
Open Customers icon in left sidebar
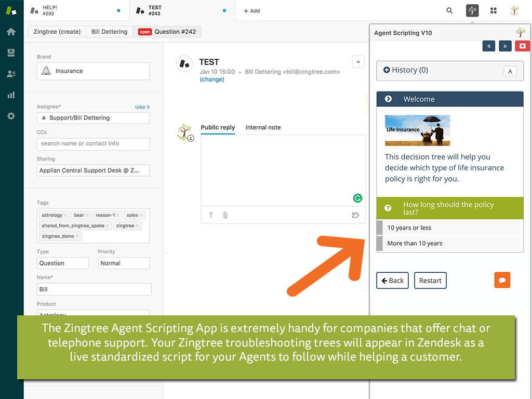tap(11, 74)
